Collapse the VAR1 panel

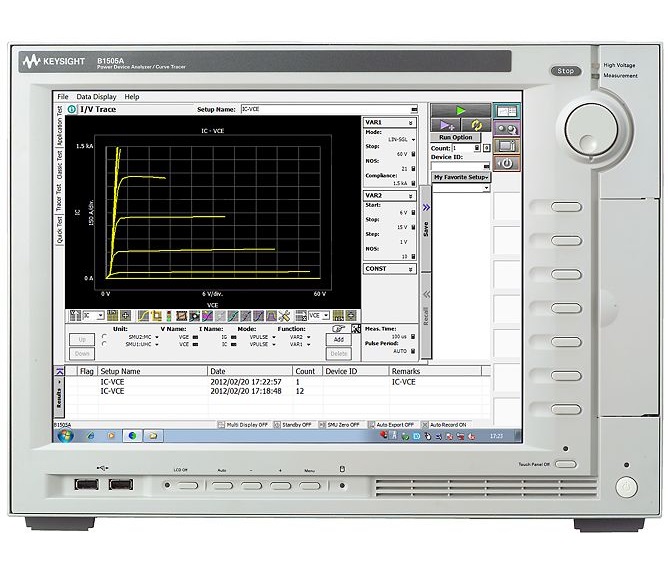coord(410,123)
